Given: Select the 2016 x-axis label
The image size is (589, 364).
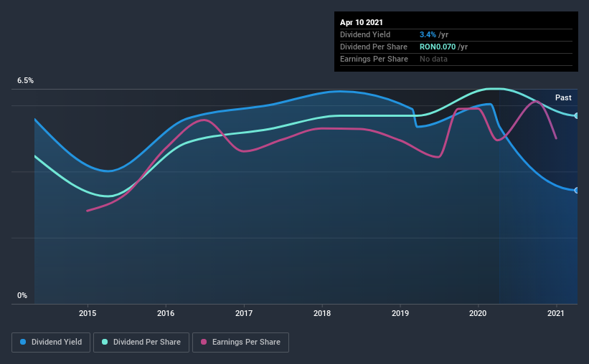Looking at the screenshot, I should point(166,313).
